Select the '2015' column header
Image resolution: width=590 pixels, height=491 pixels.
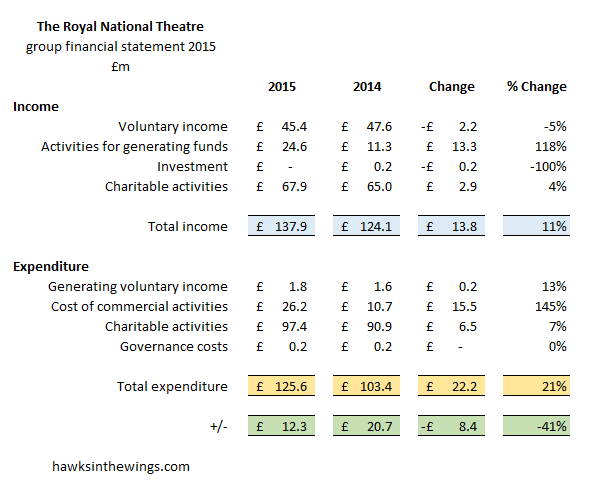tap(282, 87)
